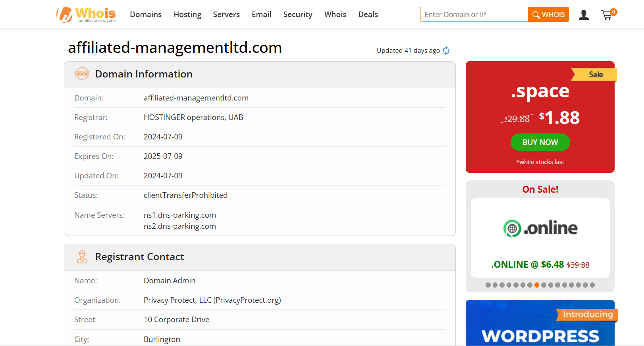The width and height of the screenshot is (644, 346).
Task: Click the Expires On: field label
Action: tap(94, 156)
